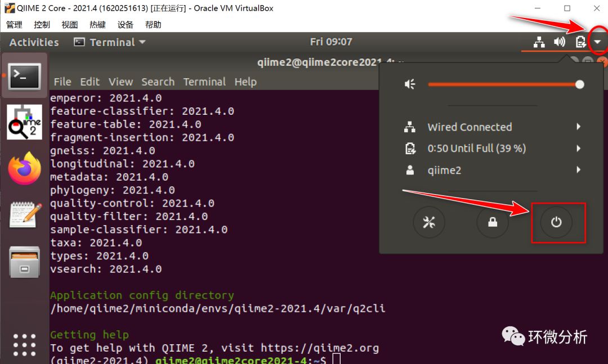Click the battery icon in system menu
The image size is (608, 364).
click(x=410, y=149)
